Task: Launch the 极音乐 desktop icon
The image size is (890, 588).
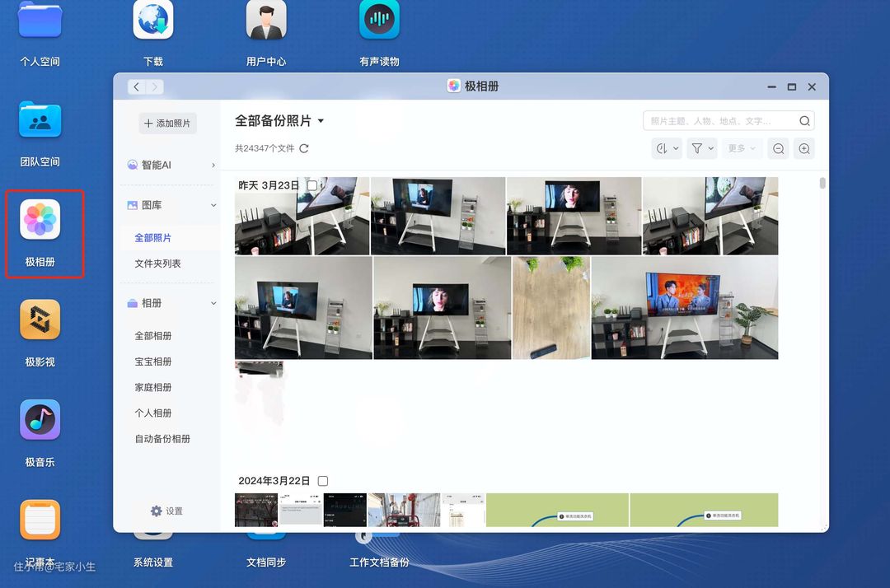Action: [x=40, y=421]
